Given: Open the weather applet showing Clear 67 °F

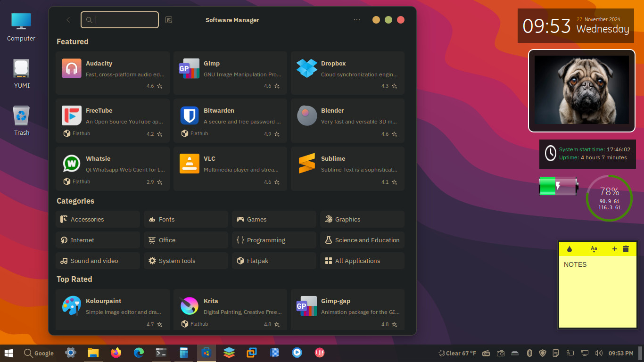Looking at the screenshot, I should click(x=457, y=353).
